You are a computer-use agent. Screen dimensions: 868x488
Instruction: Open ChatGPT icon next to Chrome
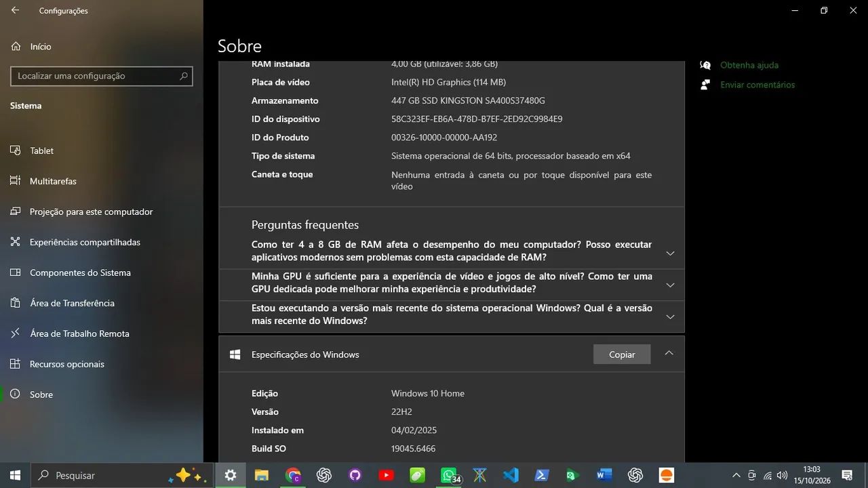[324, 475]
